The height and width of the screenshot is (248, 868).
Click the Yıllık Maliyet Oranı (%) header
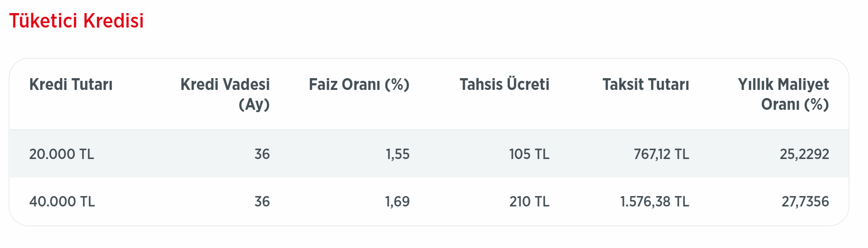[783, 94]
